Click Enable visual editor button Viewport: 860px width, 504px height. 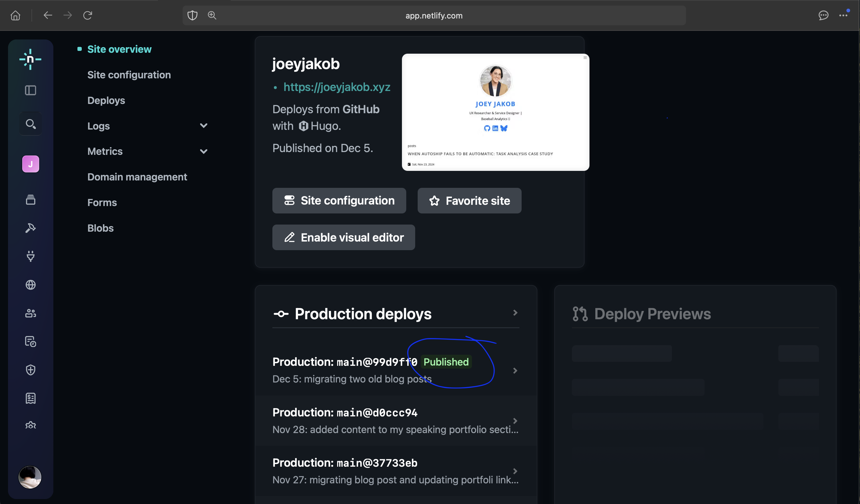(x=343, y=238)
